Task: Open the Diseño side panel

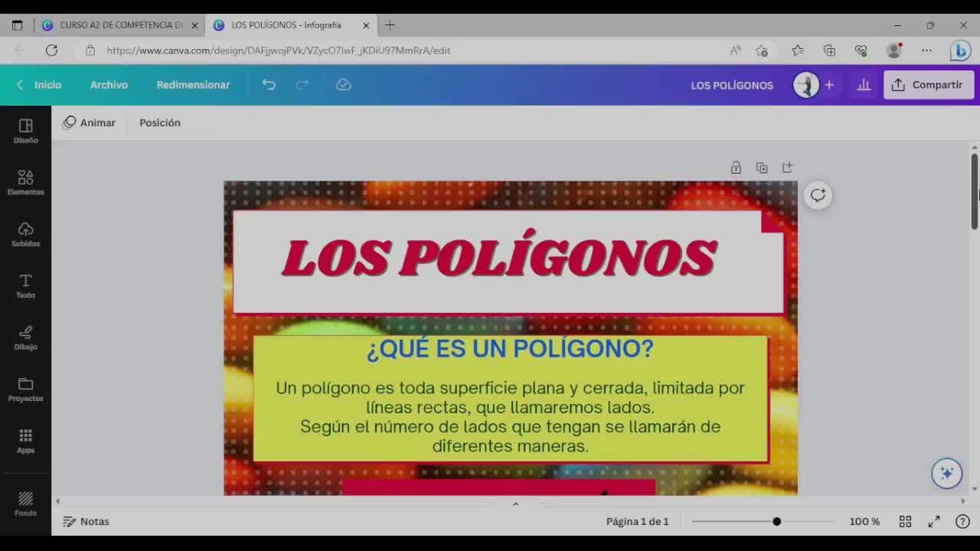Action: 25,131
